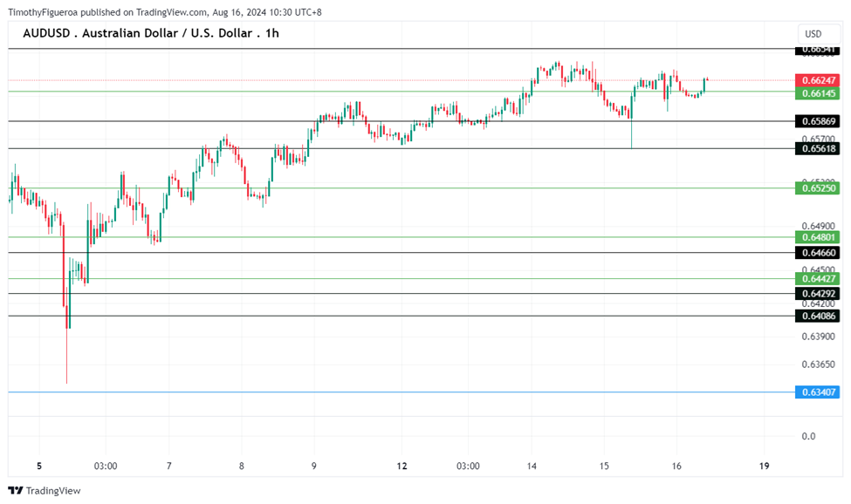Click the date 19 on the time axis

pos(764,467)
